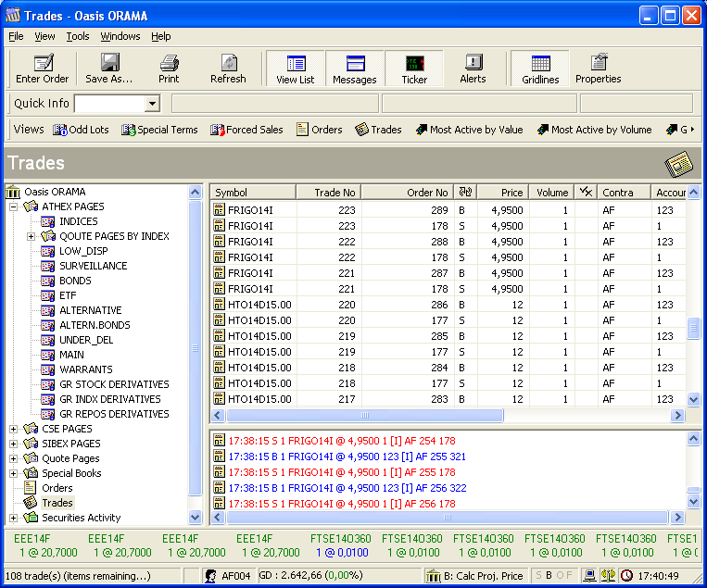Screen dimensions: 707x588
Task: Select the Trades item in tree
Action: coord(57,503)
